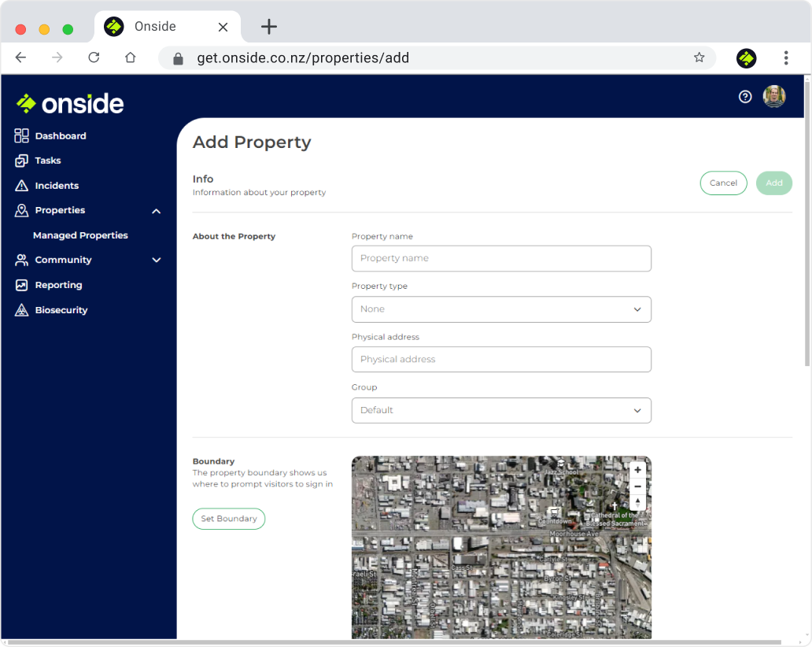This screenshot has width=812, height=647.
Task: Open the Group dropdown showing Default
Action: point(501,410)
